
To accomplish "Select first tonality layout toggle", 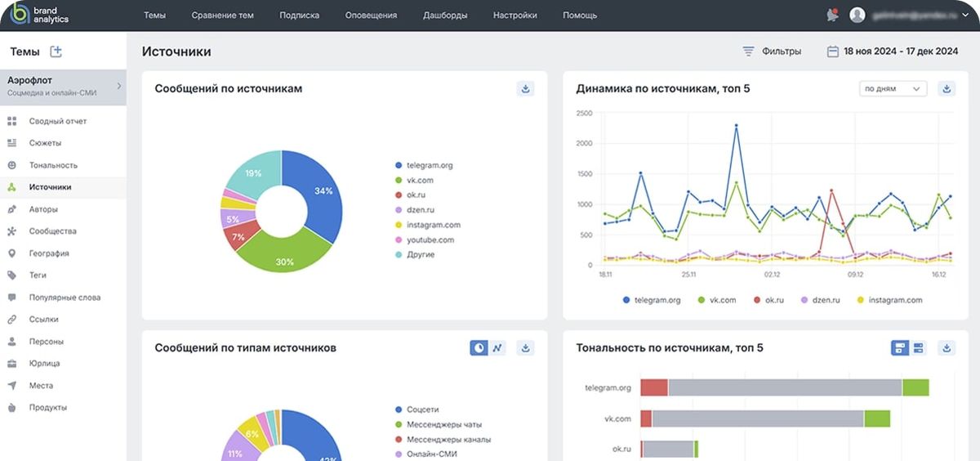I will tap(900, 348).
